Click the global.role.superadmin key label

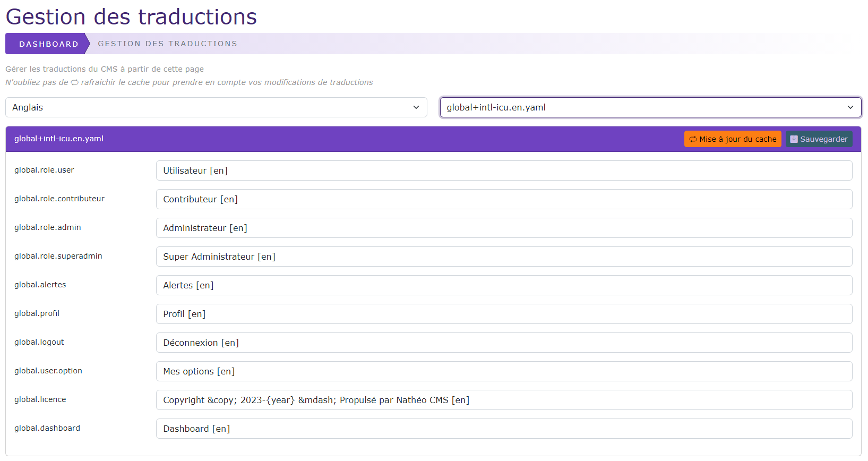tap(58, 256)
